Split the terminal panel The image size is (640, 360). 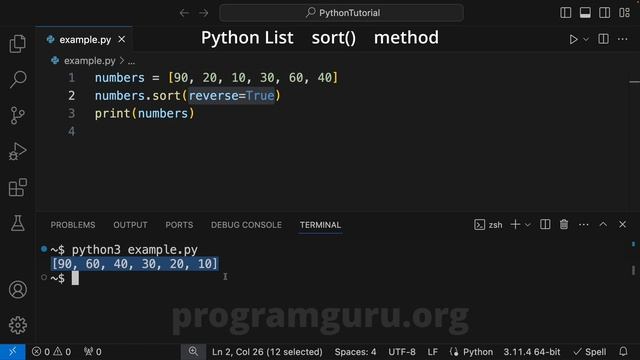pyautogui.click(x=545, y=224)
